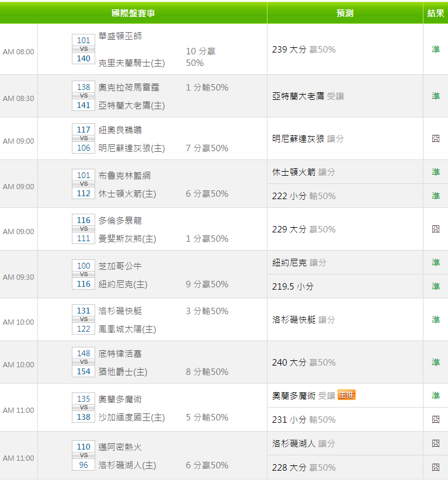
Task: Click the spread 6 分贏50% for 休士頓火箭
Action: [207, 194]
